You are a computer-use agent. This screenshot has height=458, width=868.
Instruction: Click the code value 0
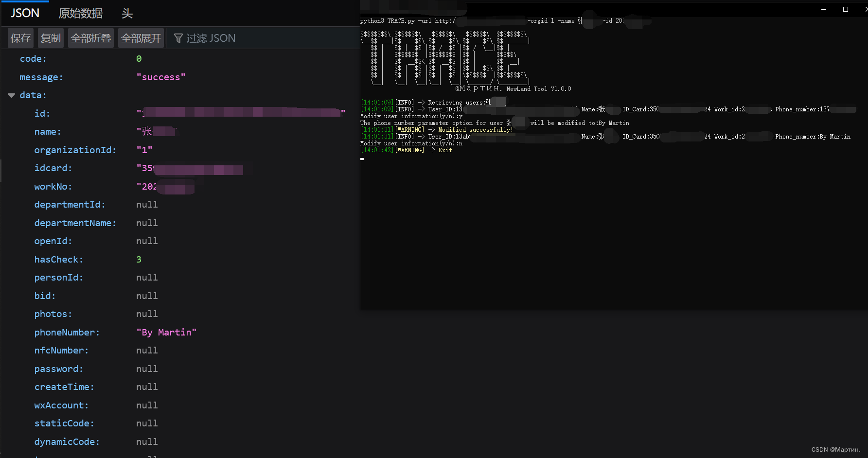coord(139,59)
